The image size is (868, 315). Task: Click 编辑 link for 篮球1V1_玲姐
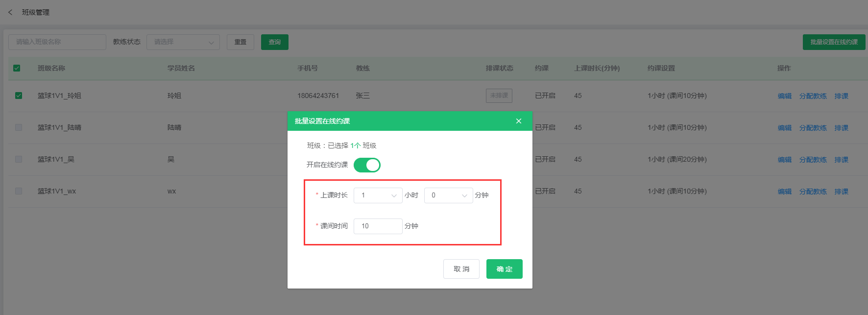coord(784,96)
